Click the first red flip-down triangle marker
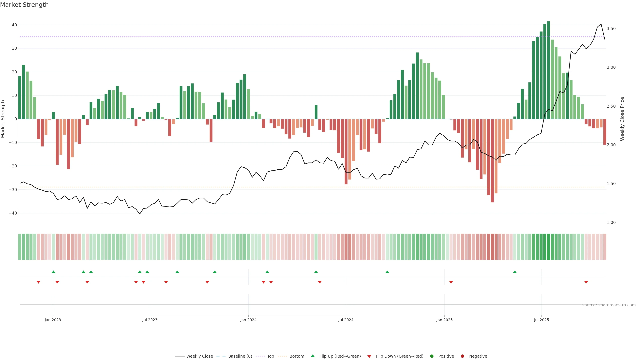 [x=39, y=282]
